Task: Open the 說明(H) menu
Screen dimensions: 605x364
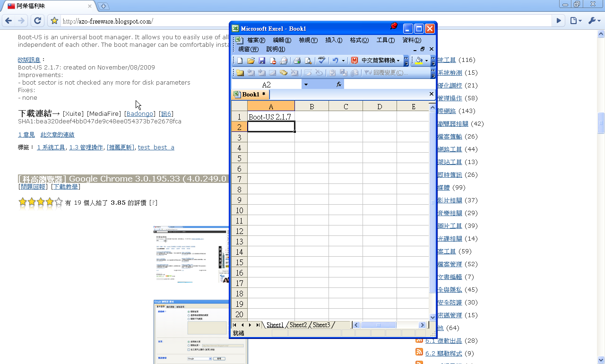Action: coord(276,49)
